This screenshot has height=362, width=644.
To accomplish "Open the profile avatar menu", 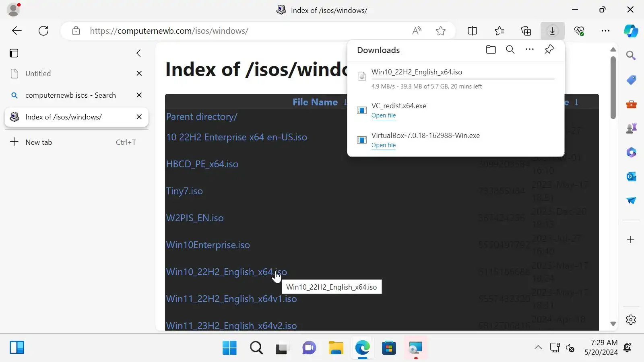I will (x=14, y=10).
